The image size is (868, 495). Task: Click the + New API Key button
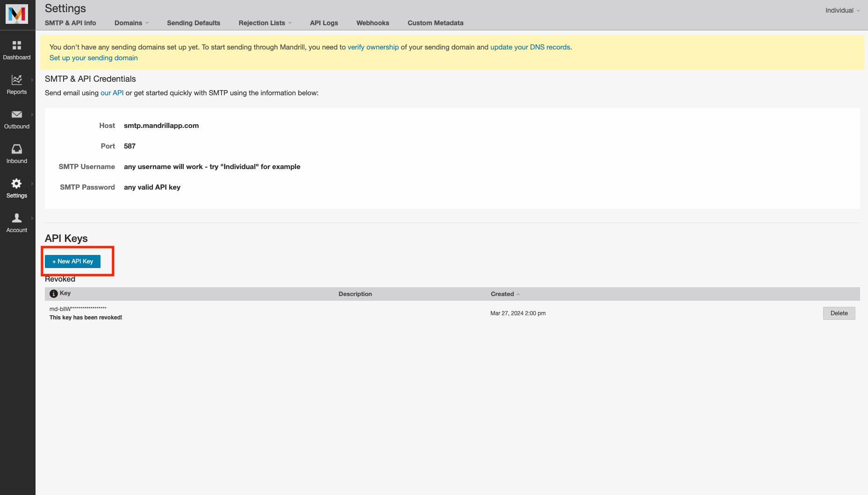pyautogui.click(x=73, y=262)
